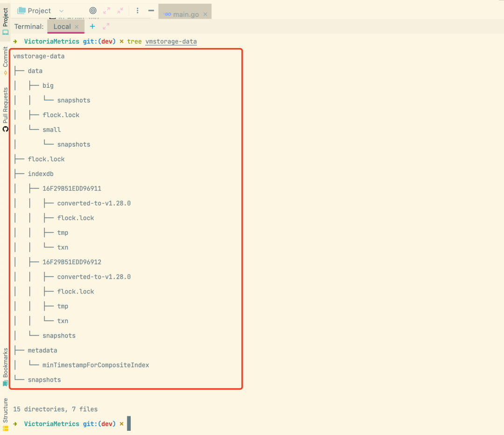The height and width of the screenshot is (435, 504).
Task: Toggle the Pull Requests tool window
Action: pos(5,109)
